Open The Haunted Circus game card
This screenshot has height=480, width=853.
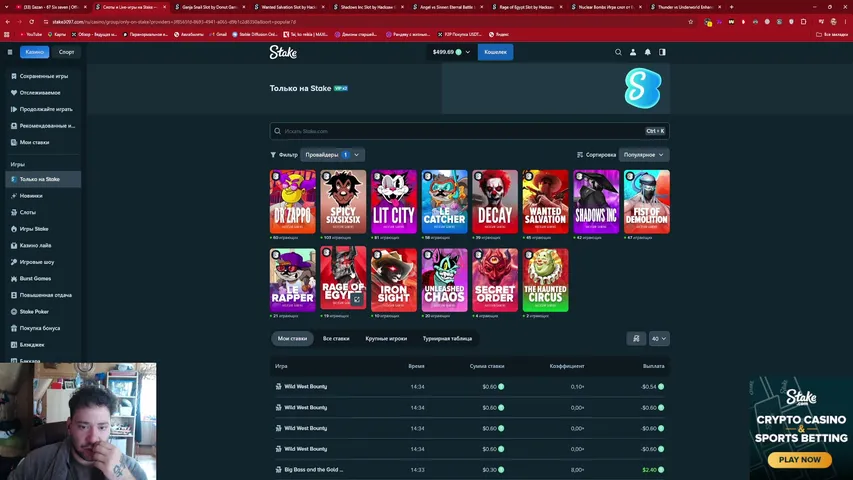pos(546,280)
